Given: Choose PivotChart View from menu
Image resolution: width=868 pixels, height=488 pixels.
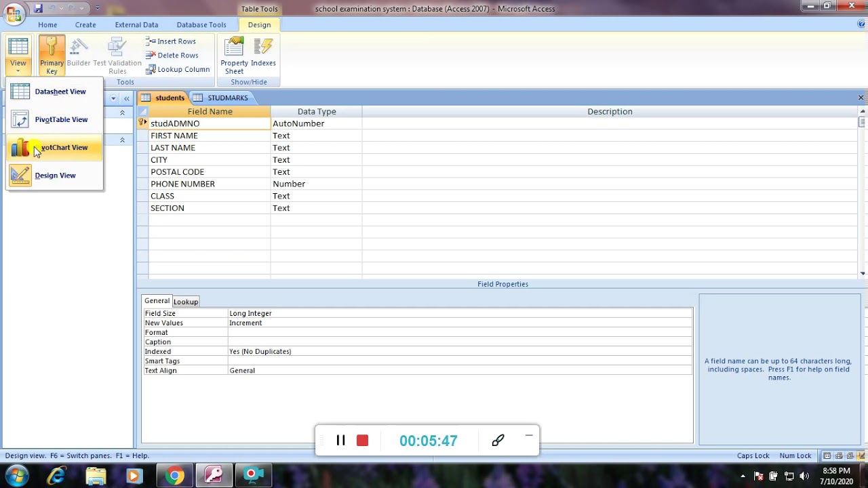Looking at the screenshot, I should (x=54, y=147).
